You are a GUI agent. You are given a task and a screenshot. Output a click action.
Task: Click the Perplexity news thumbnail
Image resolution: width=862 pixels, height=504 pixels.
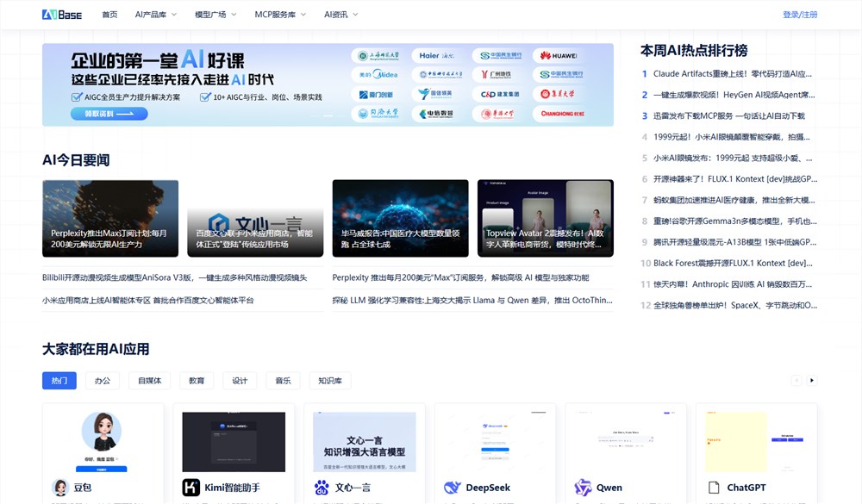110,217
